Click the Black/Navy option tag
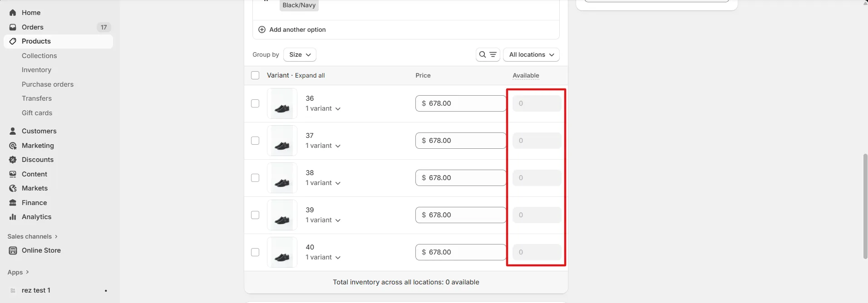Viewport: 868px width, 303px height. tap(299, 5)
